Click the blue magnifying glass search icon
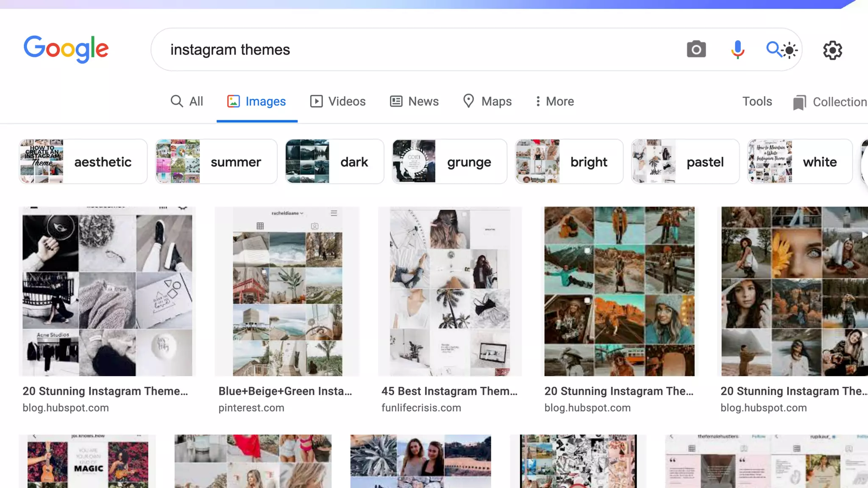This screenshot has height=488, width=868. [773, 49]
